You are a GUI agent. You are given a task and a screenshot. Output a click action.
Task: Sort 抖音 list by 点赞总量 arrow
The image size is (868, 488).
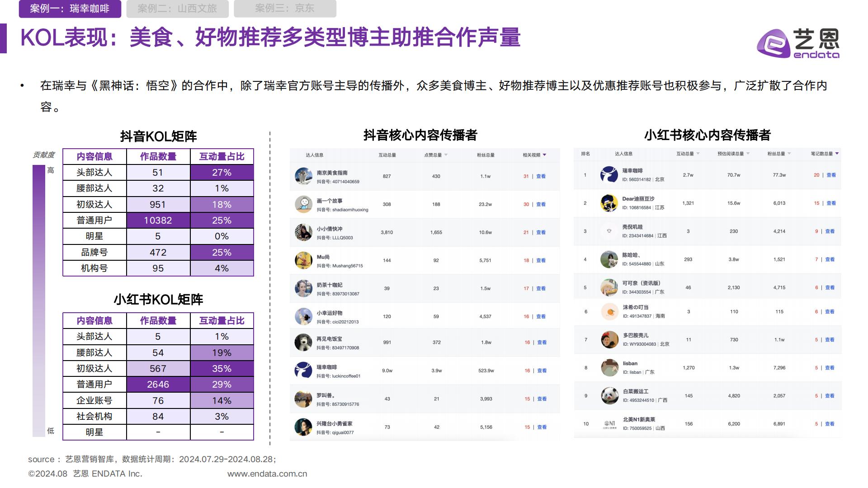(x=446, y=155)
